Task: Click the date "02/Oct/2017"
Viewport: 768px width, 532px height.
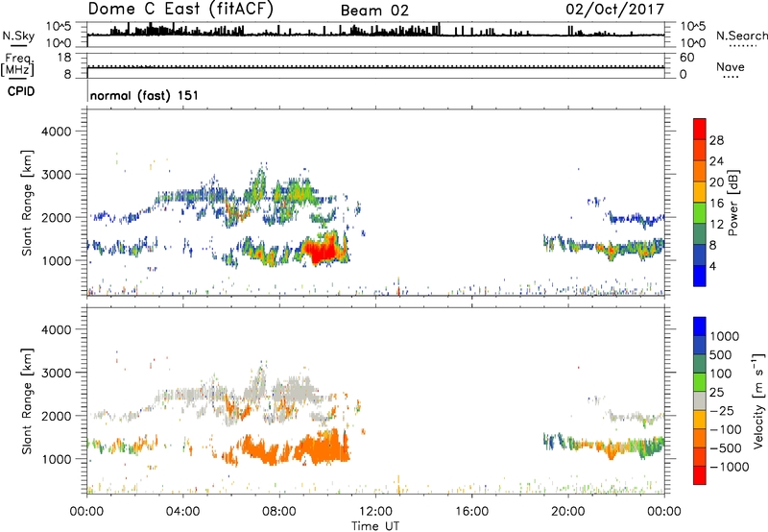Action: coord(614,10)
